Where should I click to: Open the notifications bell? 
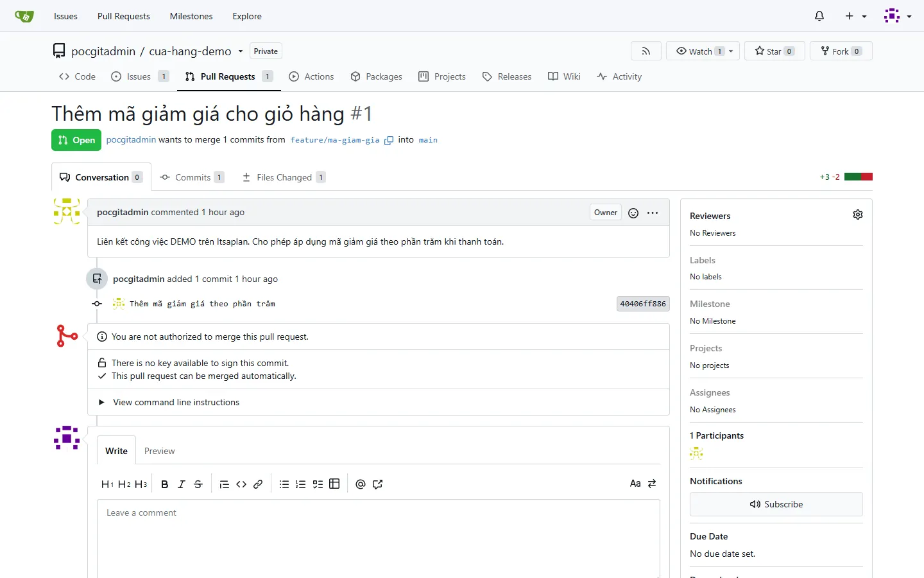[819, 16]
